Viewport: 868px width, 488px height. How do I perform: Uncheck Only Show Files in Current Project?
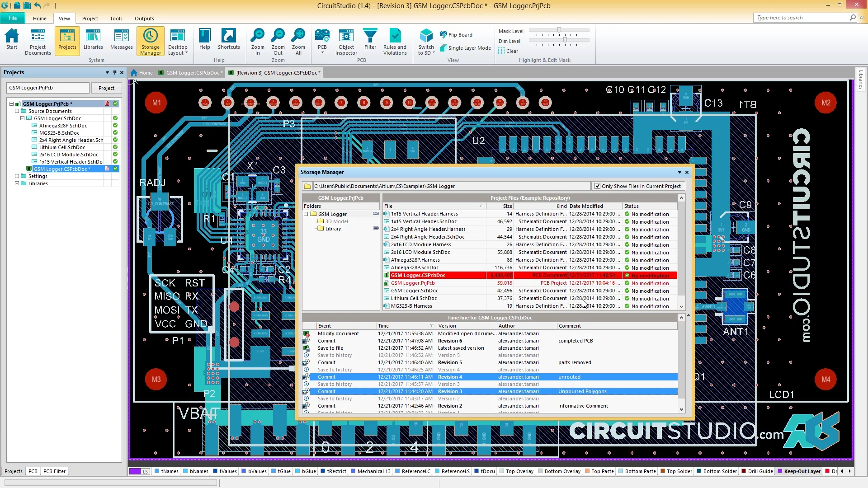tap(598, 186)
